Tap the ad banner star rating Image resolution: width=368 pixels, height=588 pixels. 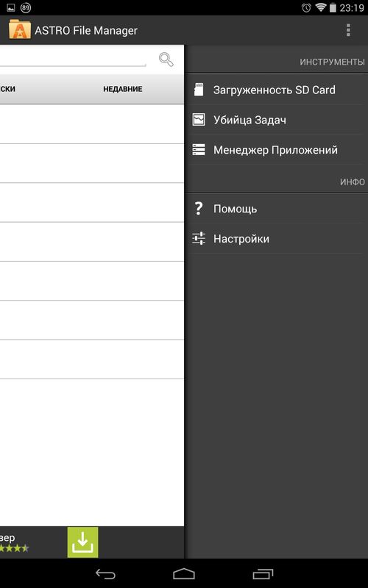14,548
